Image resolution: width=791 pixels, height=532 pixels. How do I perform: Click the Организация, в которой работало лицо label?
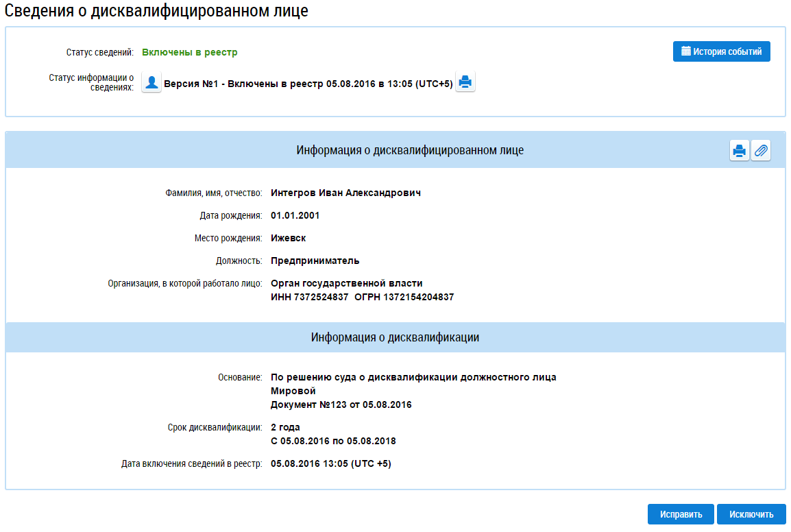point(185,284)
